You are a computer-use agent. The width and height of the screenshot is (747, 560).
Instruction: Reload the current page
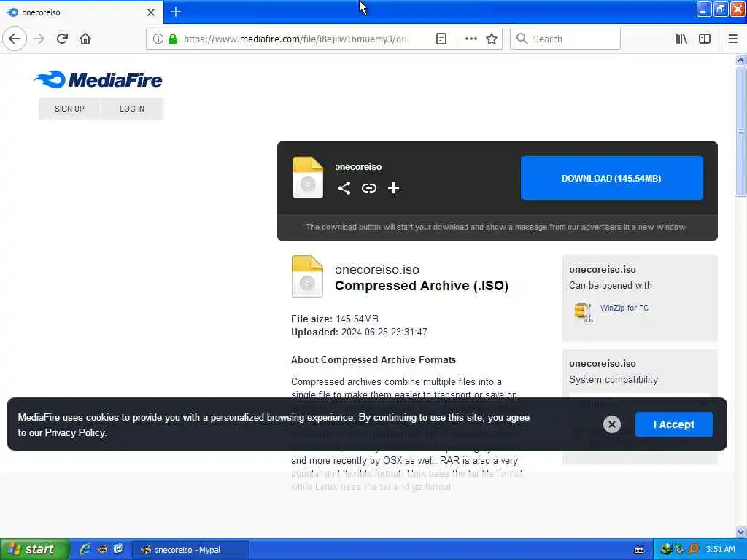click(62, 39)
